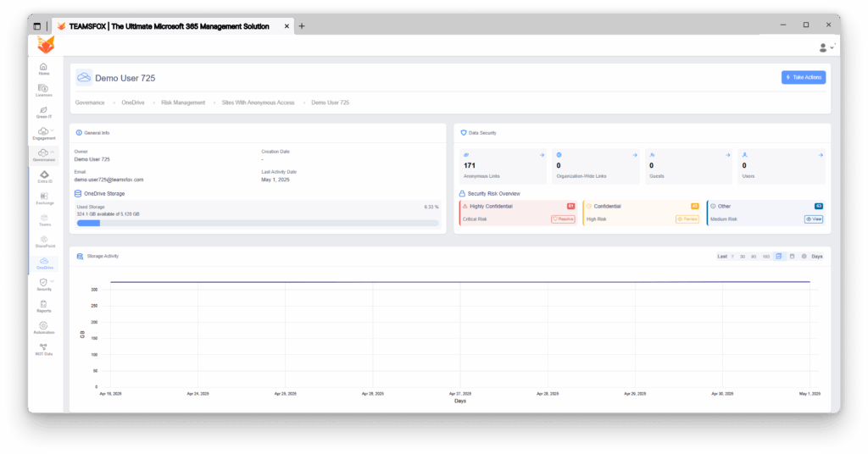
Task: Select last 180 days range
Action: (x=766, y=257)
